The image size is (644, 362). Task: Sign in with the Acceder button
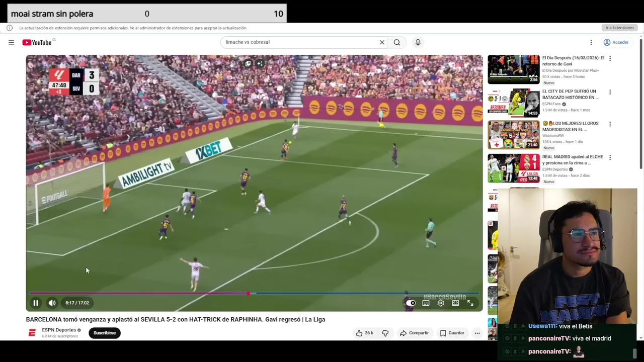pyautogui.click(x=617, y=42)
